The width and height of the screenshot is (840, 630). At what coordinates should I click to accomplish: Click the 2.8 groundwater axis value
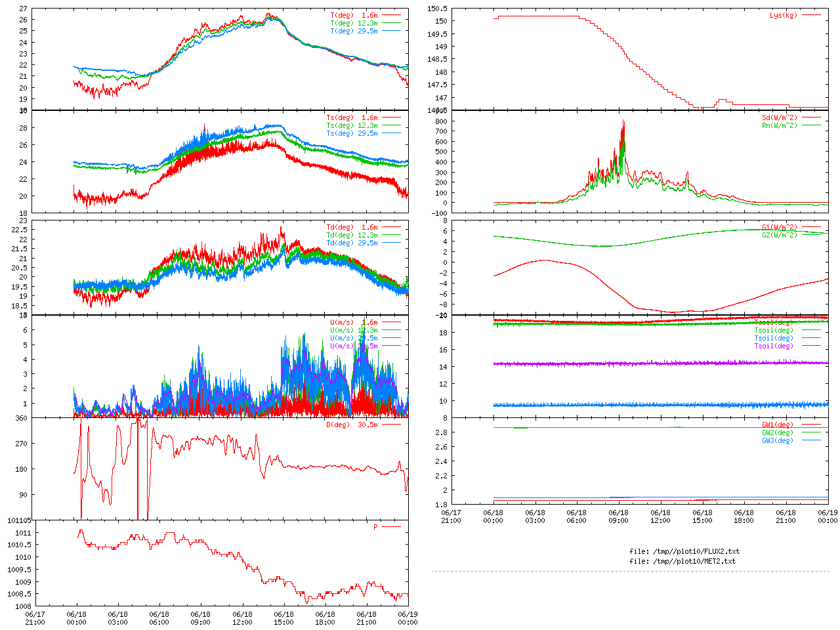(441, 433)
